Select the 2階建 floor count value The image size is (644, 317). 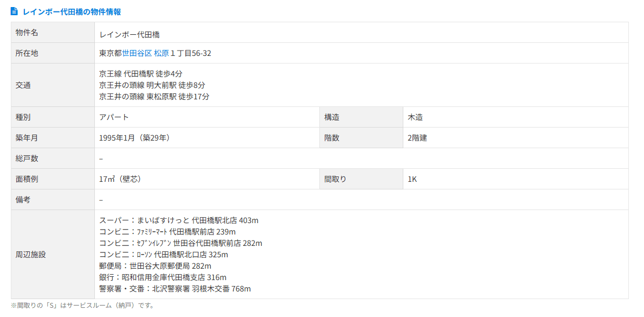pos(417,138)
